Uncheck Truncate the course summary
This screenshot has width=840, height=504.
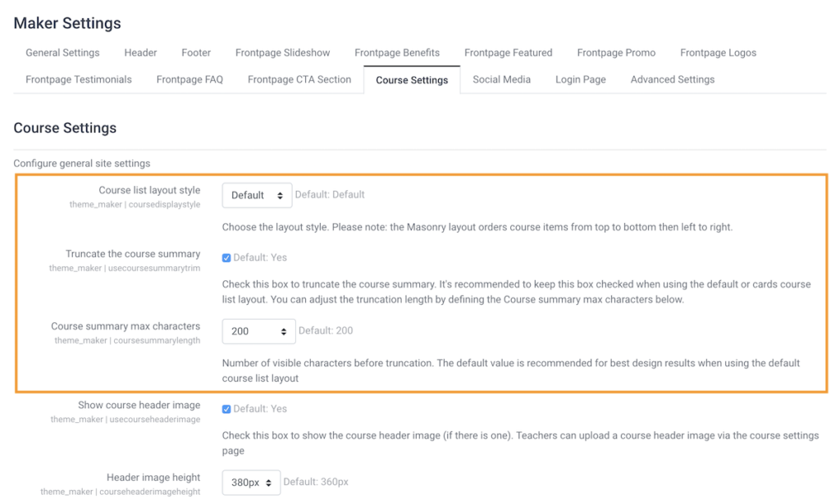(226, 257)
